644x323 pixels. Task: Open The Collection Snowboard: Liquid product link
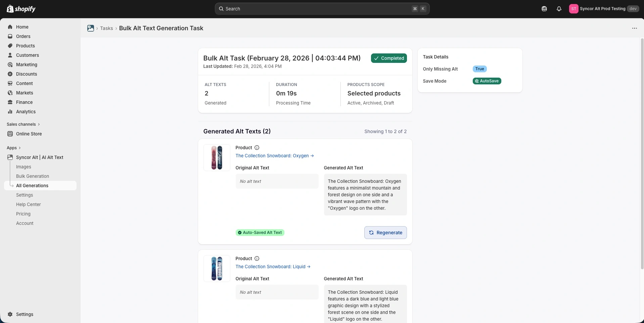point(273,267)
